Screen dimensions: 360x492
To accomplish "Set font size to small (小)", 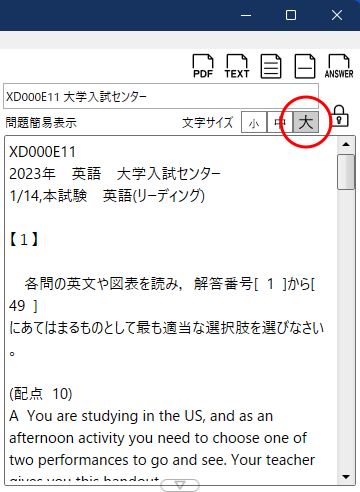I will click(254, 122).
